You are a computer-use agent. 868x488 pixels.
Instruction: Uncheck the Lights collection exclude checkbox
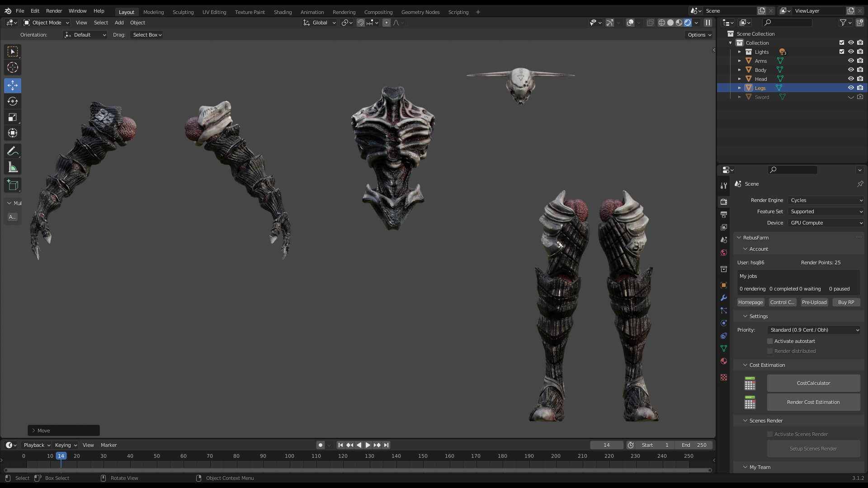(842, 52)
